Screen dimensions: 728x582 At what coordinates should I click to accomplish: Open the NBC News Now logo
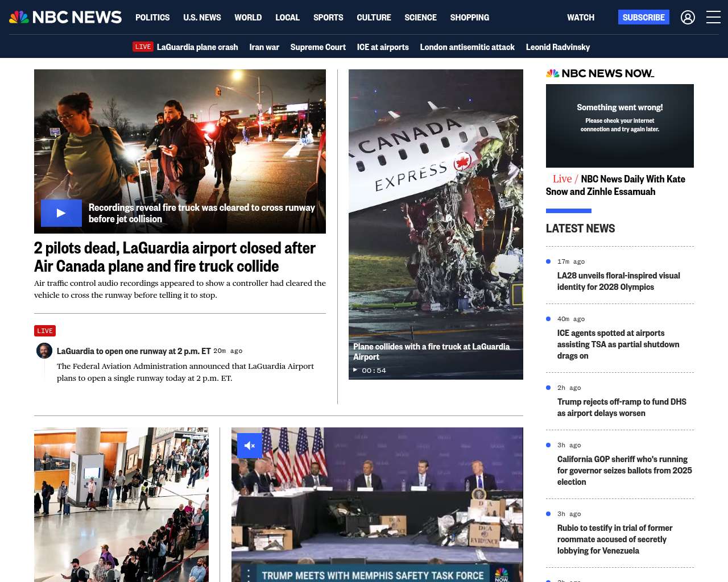(x=600, y=73)
